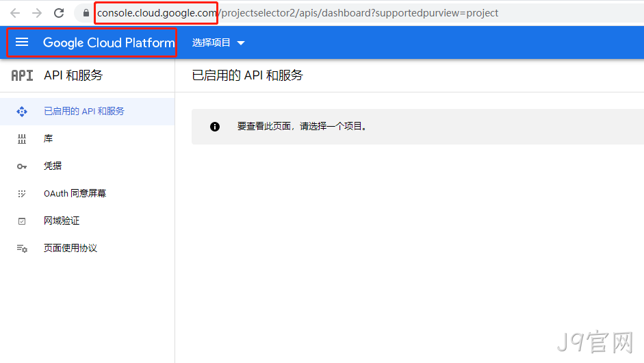Click the OAuth 同意屏幕 icon

point(22,194)
